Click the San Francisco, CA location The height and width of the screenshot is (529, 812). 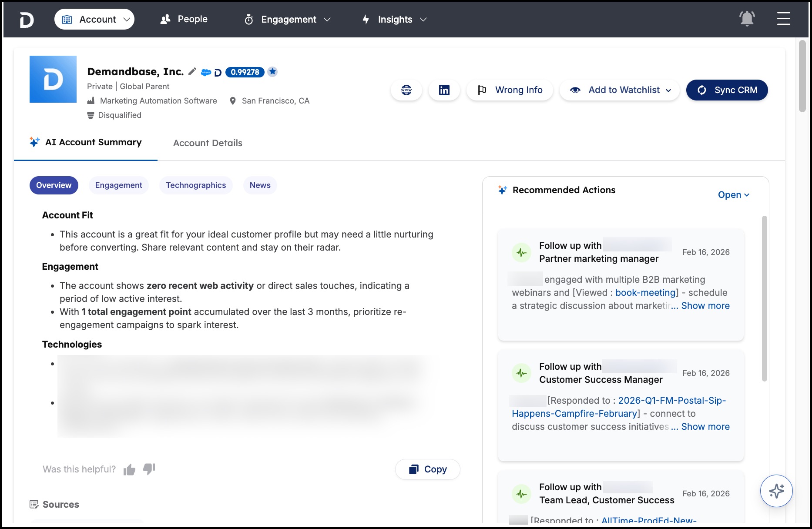pos(275,101)
